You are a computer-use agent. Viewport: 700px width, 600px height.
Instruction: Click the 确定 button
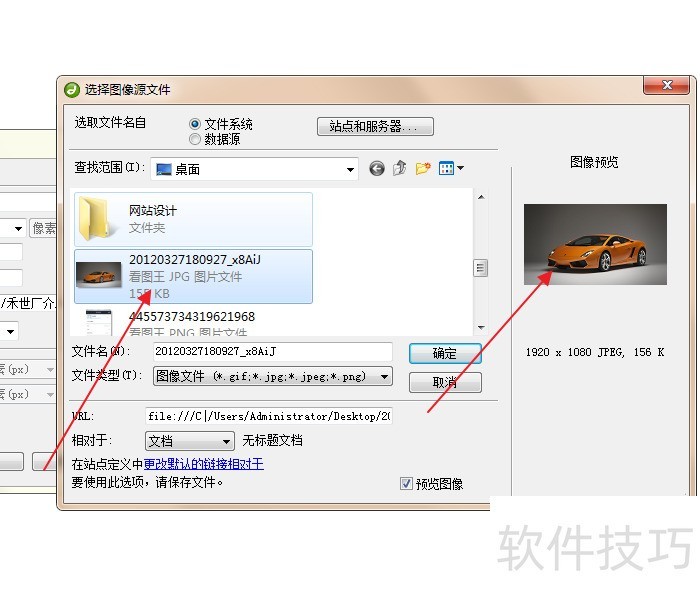point(445,354)
